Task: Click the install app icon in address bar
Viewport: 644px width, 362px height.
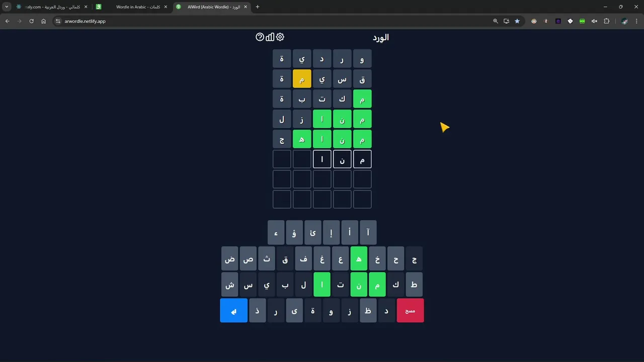Action: click(x=506, y=21)
